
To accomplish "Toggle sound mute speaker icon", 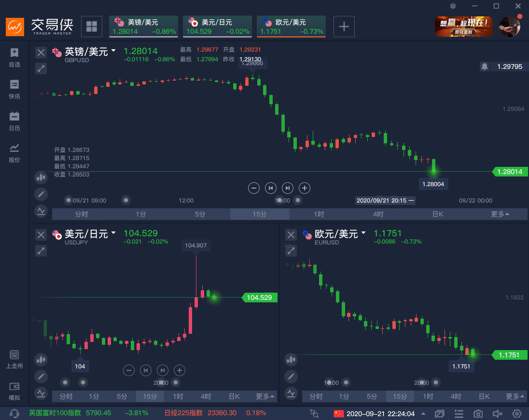I will pos(498,414).
